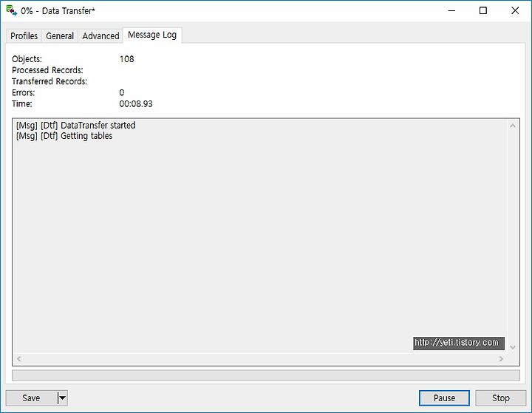
Task: Maximize the Data Transfer window
Action: pyautogui.click(x=483, y=10)
